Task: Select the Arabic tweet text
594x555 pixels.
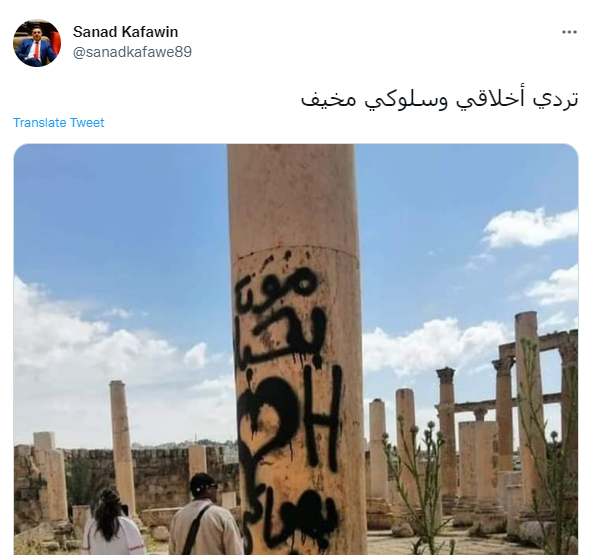Action: (x=439, y=99)
